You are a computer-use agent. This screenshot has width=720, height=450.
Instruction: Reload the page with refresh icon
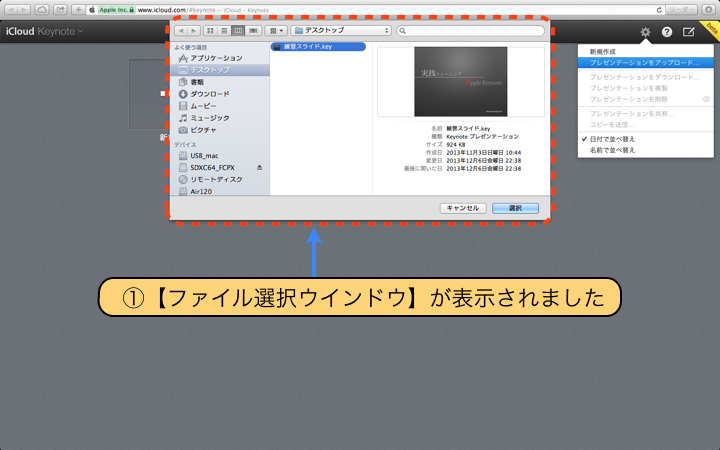click(x=659, y=10)
